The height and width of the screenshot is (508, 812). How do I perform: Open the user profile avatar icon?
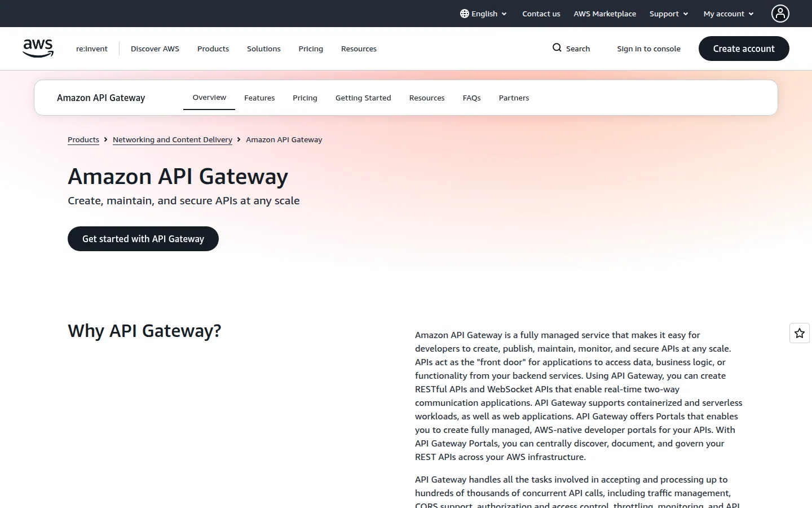coord(780,14)
